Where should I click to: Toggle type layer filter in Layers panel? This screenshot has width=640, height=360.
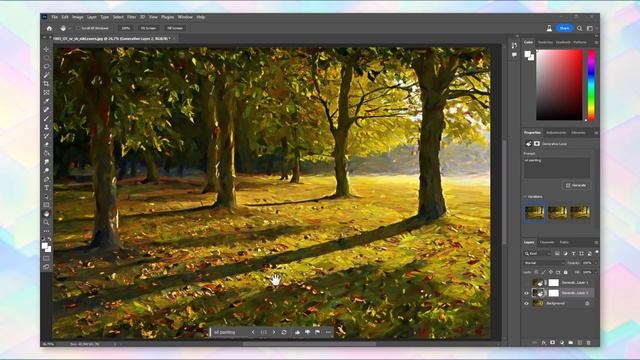pos(573,254)
